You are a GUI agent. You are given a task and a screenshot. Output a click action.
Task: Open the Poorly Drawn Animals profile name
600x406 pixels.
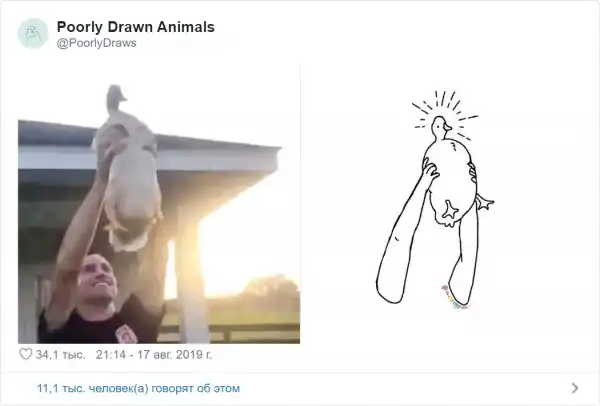point(135,27)
